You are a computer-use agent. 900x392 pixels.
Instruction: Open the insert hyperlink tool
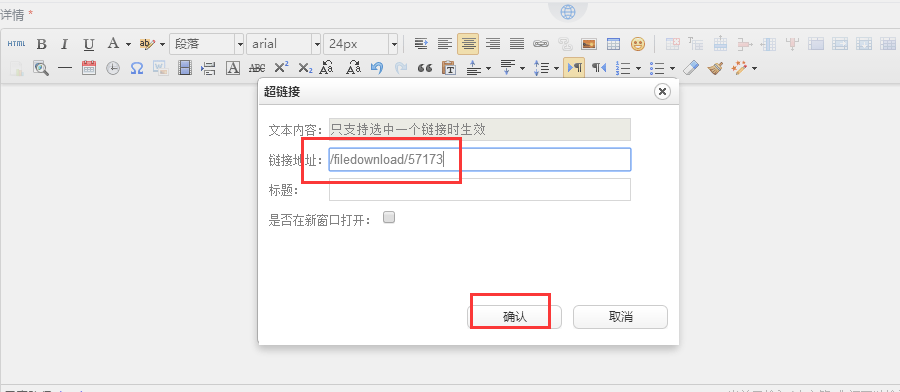click(x=541, y=44)
